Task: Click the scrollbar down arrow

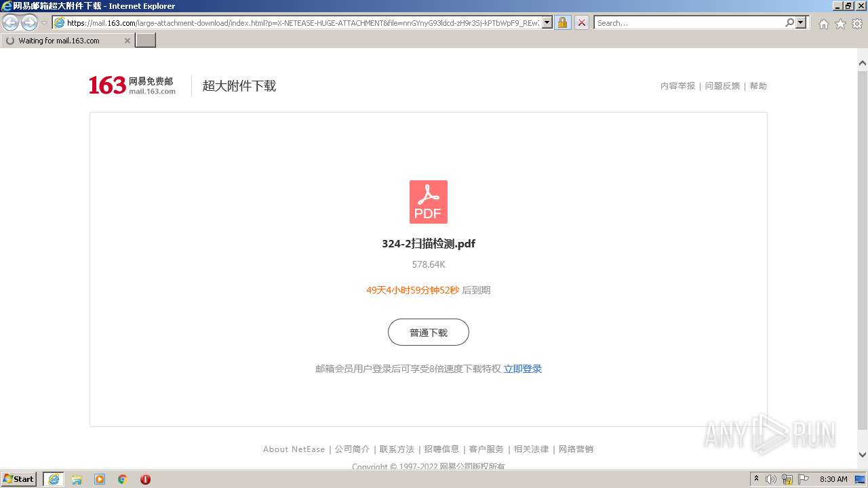Action: tap(862, 455)
